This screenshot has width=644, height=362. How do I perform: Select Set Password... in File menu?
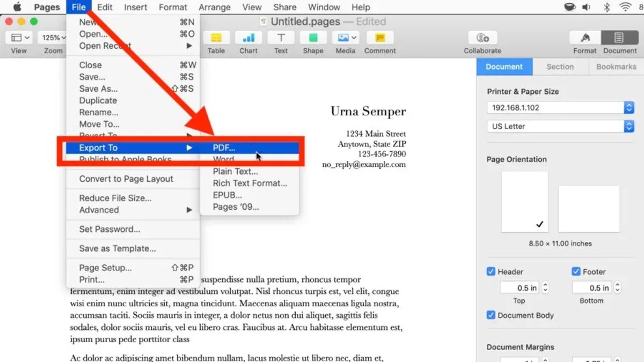133,229
